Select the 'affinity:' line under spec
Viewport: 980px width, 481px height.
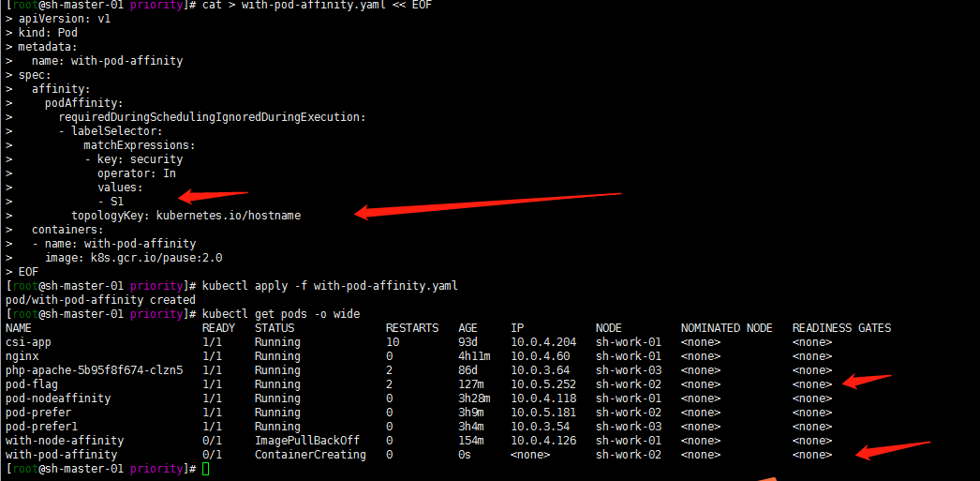(x=61, y=89)
